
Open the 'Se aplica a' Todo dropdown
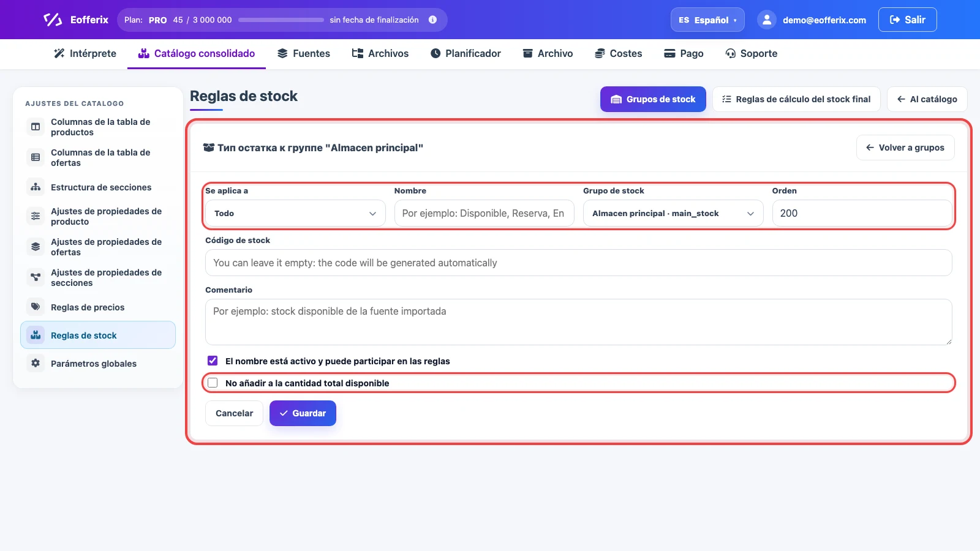pyautogui.click(x=295, y=213)
